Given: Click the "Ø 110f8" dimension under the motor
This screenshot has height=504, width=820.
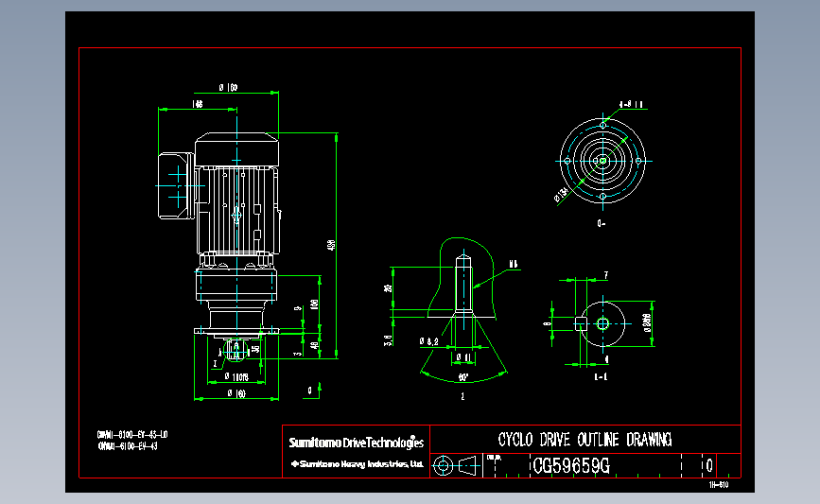Looking at the screenshot, I should (236, 376).
